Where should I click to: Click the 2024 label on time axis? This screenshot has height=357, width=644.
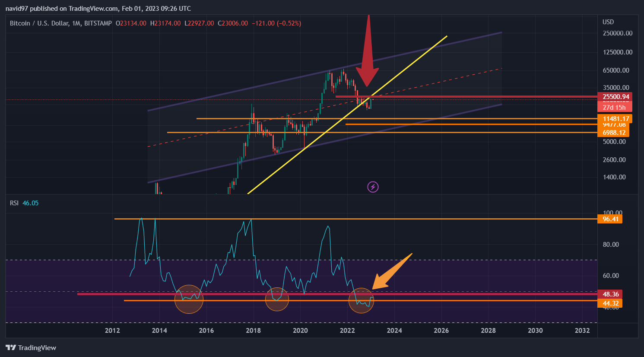pyautogui.click(x=394, y=331)
